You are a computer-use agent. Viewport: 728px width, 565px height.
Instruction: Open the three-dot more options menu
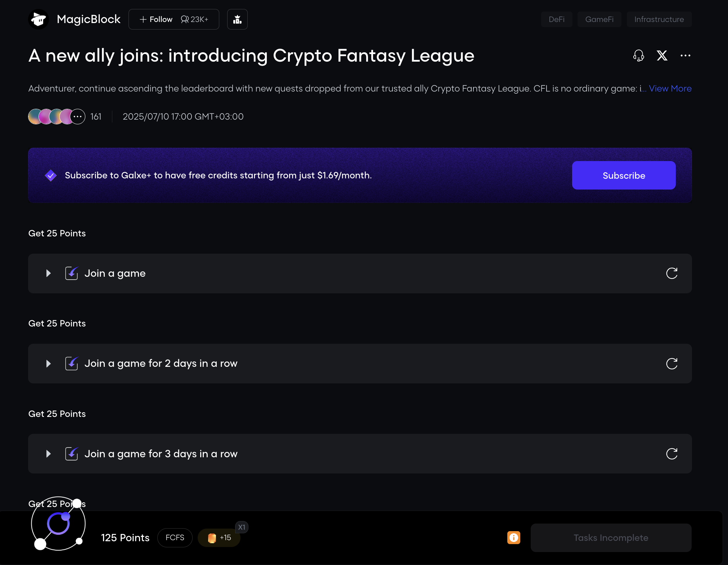click(686, 55)
